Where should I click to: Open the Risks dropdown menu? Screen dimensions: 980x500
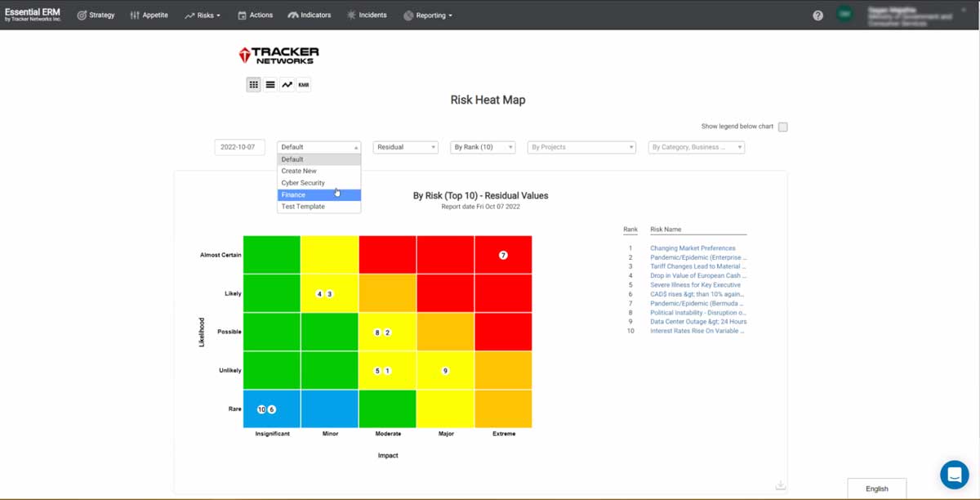[x=203, y=14]
